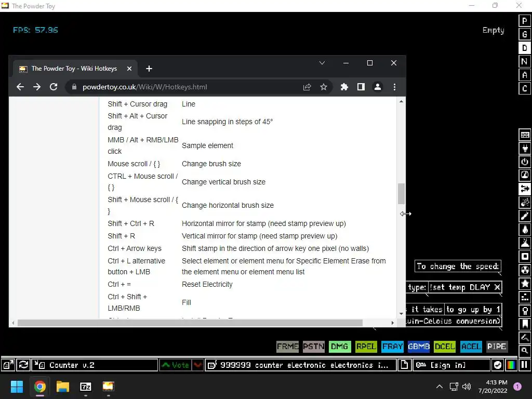The image size is (532, 399).
Task: Toggle the pause simulation button
Action: (525, 365)
